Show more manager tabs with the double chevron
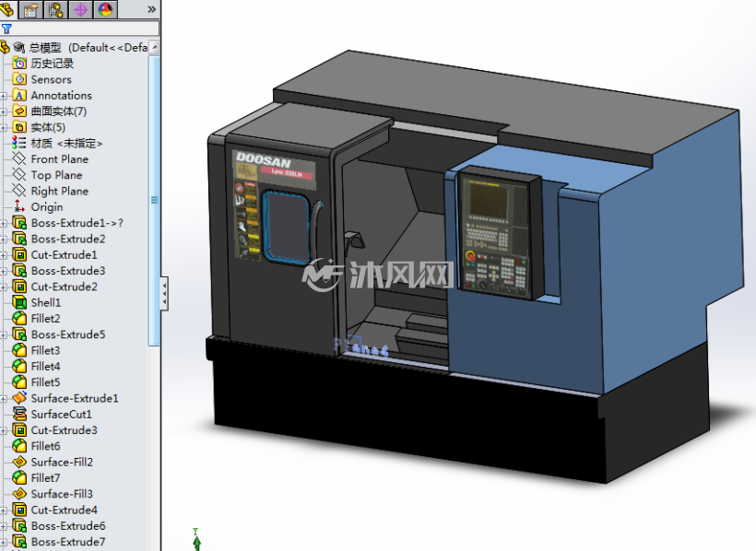Screen dimensions: 756x551 pos(151,9)
